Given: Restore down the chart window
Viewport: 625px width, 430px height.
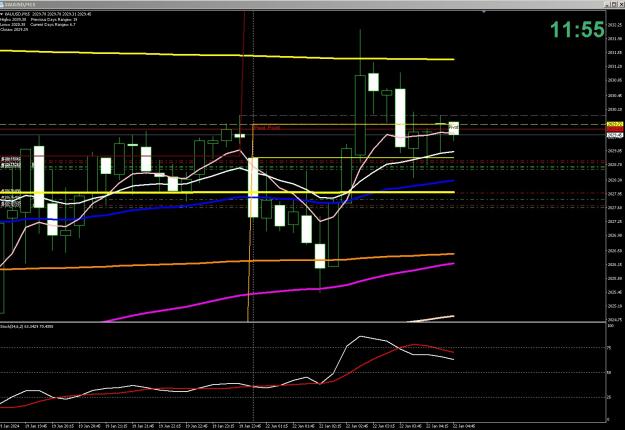Looking at the screenshot, I should (613, 4).
